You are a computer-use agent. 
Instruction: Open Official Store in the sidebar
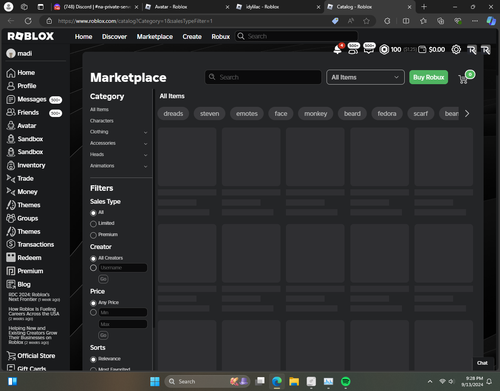tap(31, 356)
